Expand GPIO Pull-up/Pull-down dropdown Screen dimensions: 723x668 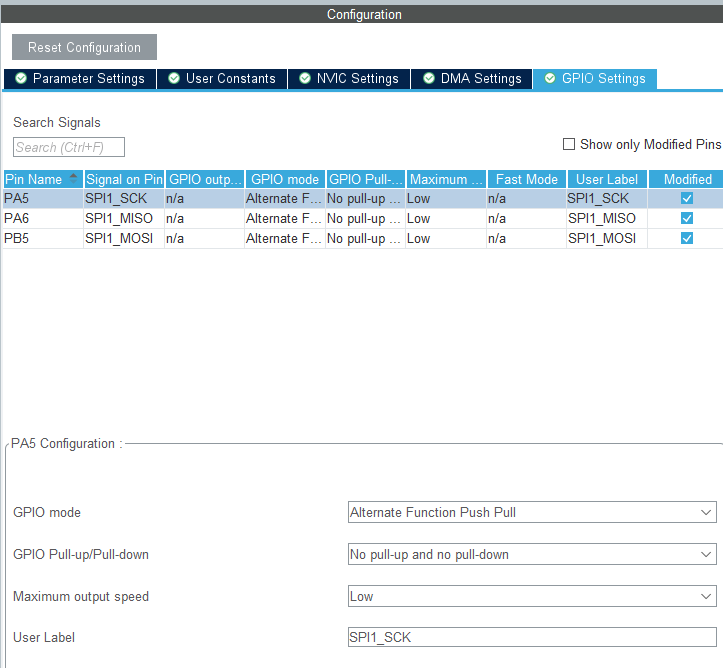[532, 554]
